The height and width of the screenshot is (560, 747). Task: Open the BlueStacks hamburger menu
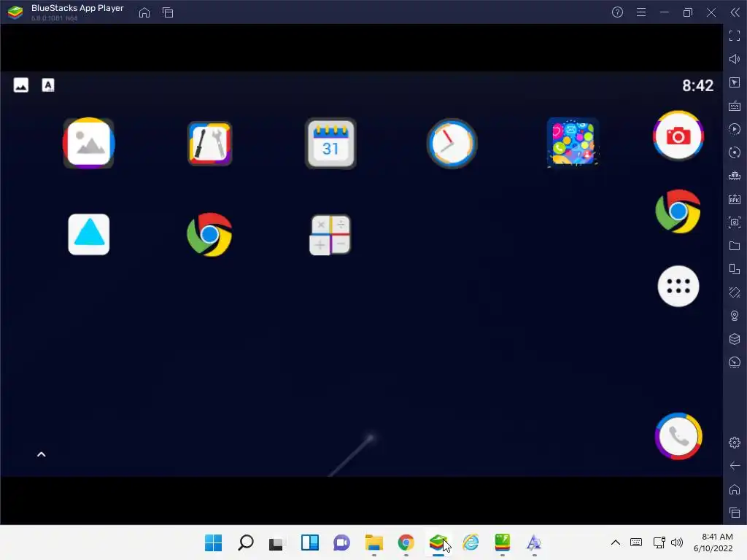pyautogui.click(x=641, y=12)
